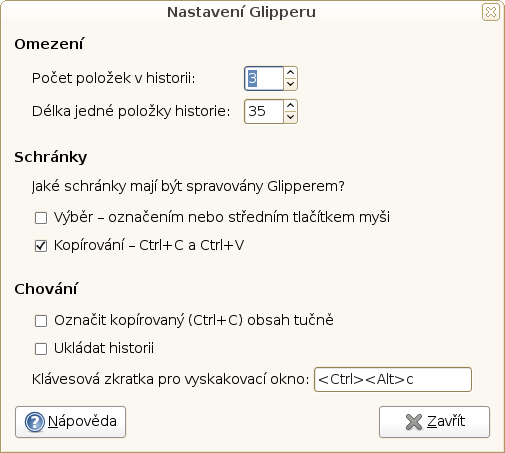Open help via the Nápověda button
505x453 pixels.
tap(70, 422)
